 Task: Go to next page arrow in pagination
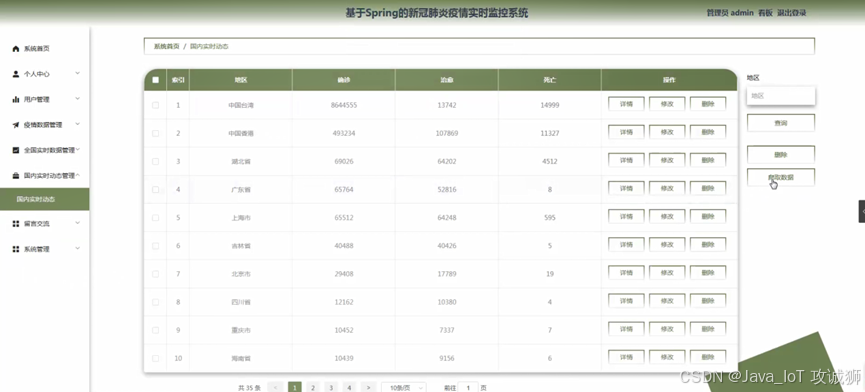pos(369,388)
